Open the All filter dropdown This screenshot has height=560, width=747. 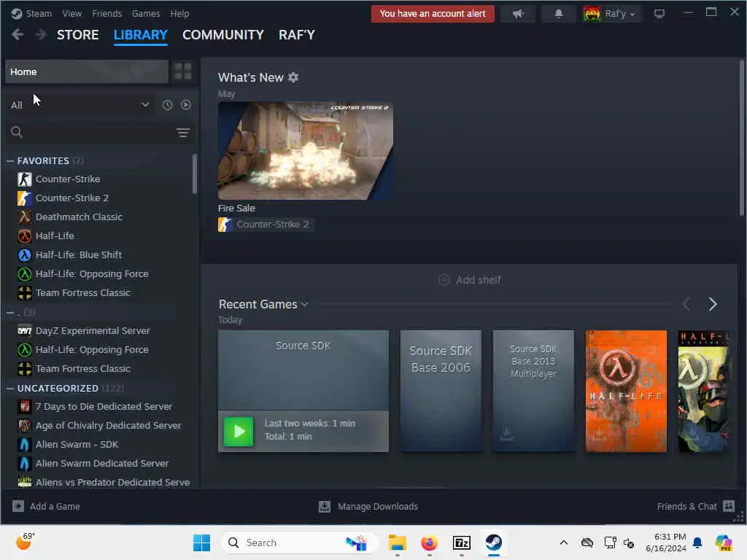point(80,105)
